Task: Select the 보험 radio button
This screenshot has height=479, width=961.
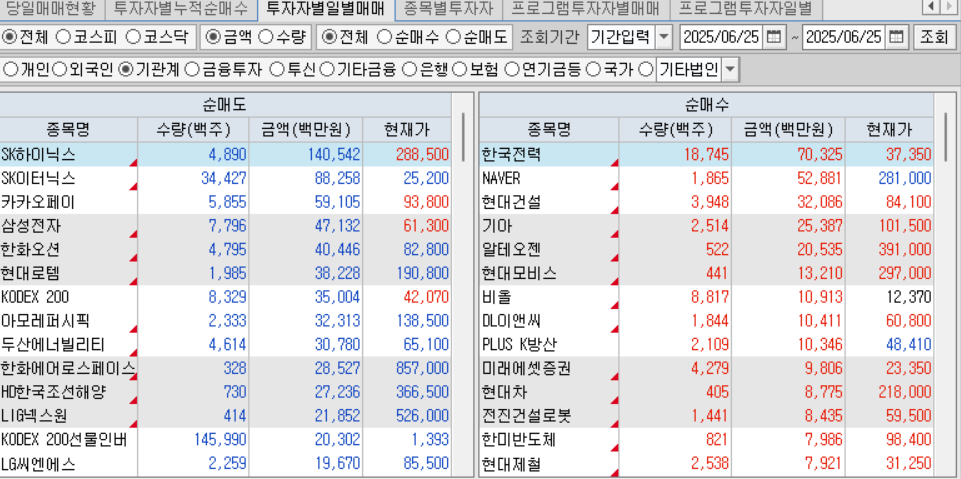Action: 459,70
